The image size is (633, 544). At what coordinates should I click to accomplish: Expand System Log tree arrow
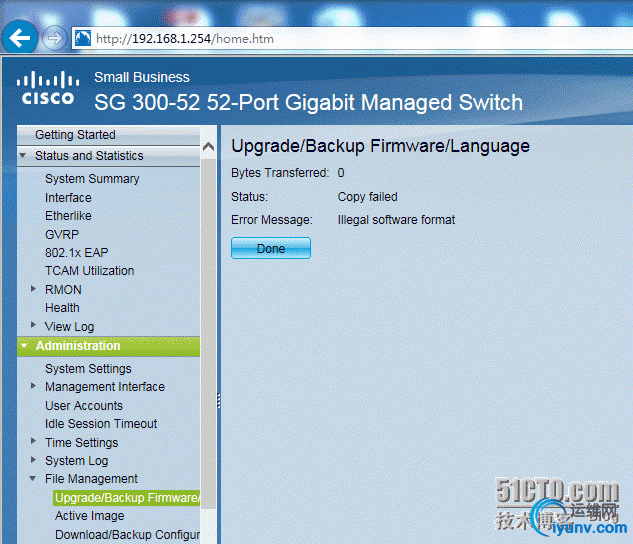pos(34,459)
